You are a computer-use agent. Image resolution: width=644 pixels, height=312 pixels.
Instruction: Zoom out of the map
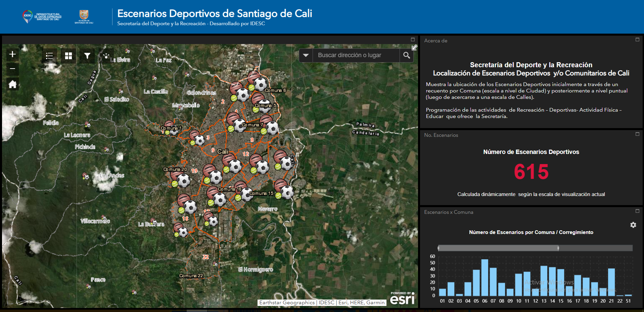[x=12, y=69]
